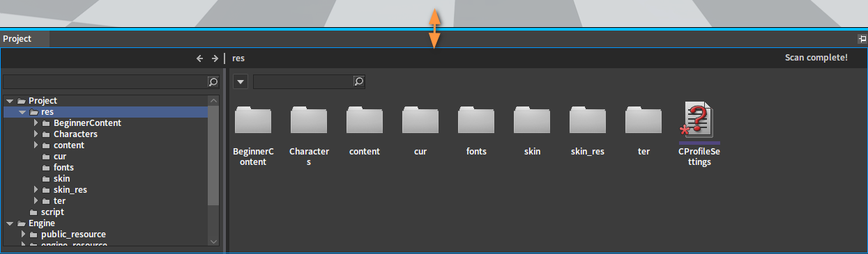This screenshot has width=868, height=254.
Task: Open the Characters folder thumbnail
Action: coord(309,120)
